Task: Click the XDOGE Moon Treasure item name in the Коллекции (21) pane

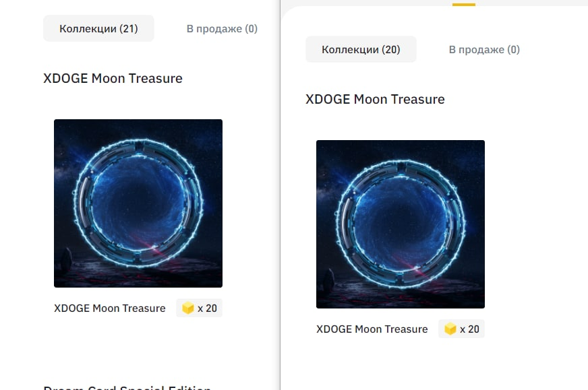Action: pyautogui.click(x=110, y=308)
